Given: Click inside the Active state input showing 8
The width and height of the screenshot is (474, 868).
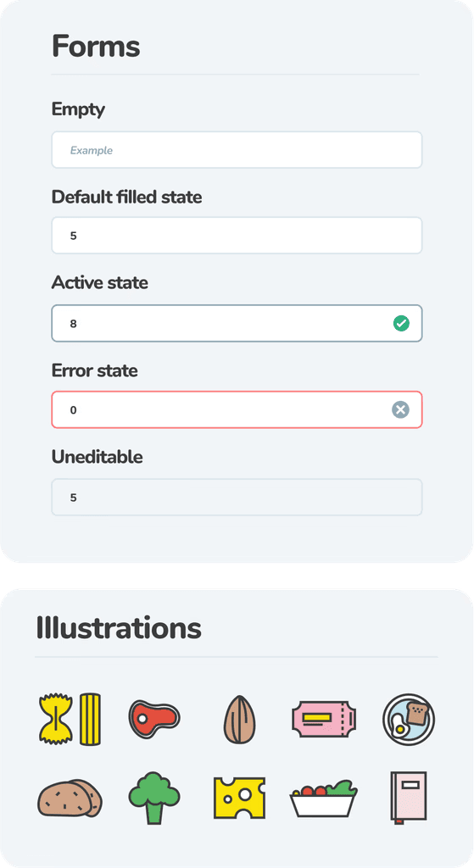Looking at the screenshot, I should [237, 323].
